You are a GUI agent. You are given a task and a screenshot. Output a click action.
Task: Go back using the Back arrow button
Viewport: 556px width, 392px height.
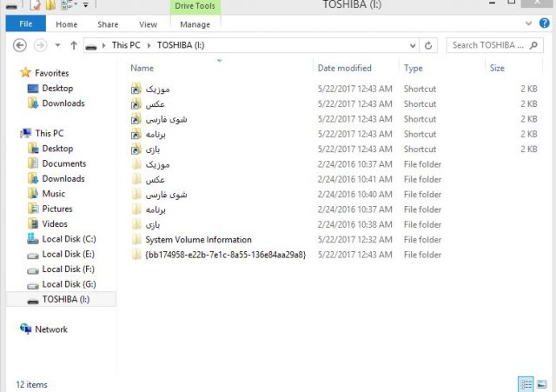(x=20, y=45)
